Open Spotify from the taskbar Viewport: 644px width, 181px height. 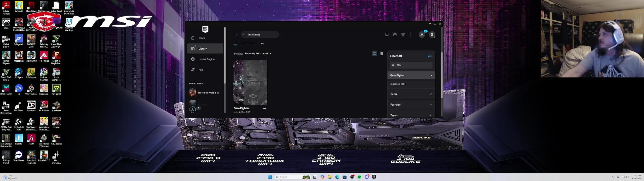tap(359, 177)
